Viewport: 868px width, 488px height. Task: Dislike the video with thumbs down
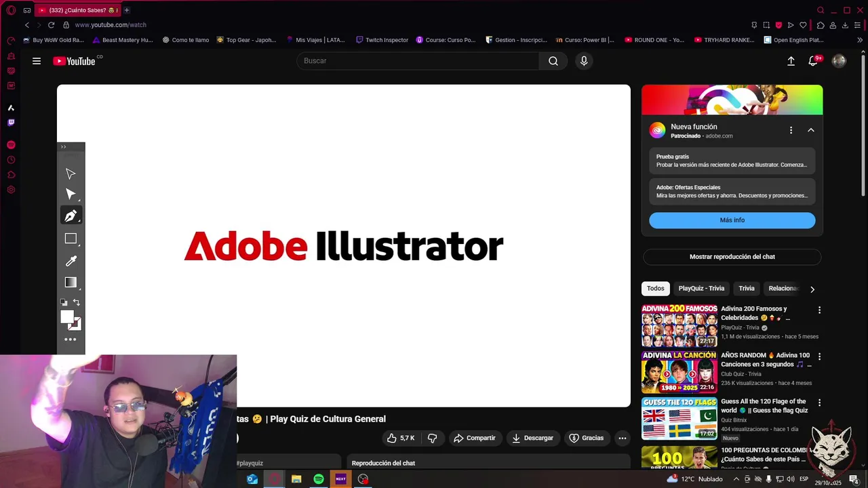click(x=432, y=438)
